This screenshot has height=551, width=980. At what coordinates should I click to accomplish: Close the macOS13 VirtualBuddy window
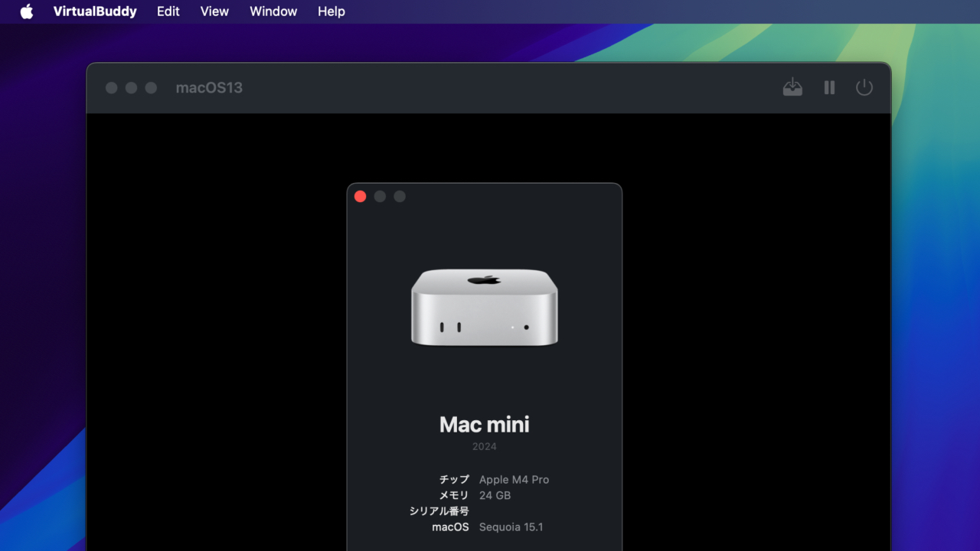(112, 88)
